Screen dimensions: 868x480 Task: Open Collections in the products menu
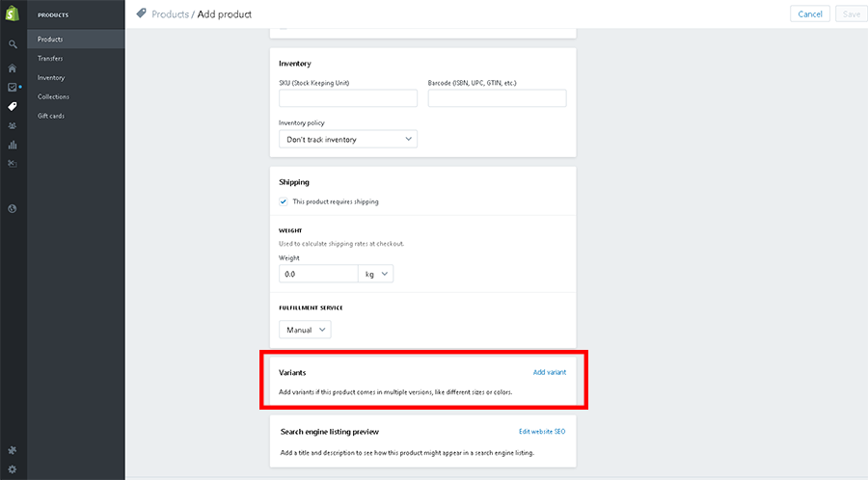(x=54, y=96)
